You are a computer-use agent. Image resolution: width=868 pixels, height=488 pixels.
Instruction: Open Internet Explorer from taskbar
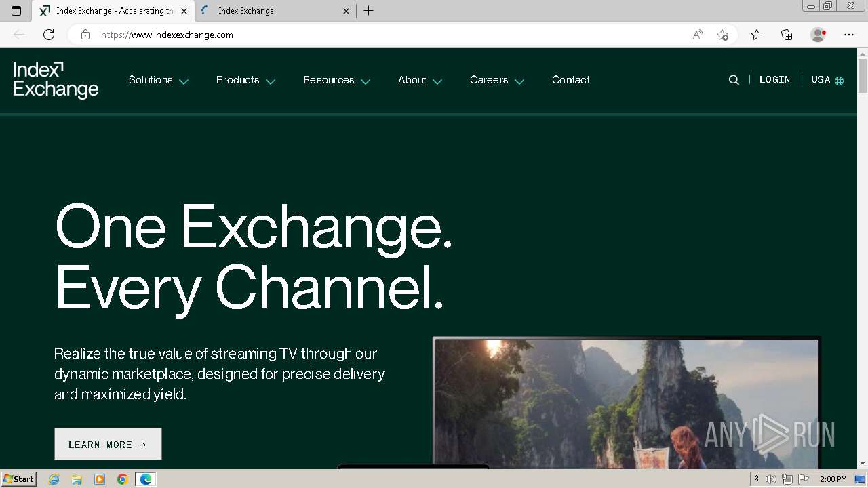(x=54, y=479)
